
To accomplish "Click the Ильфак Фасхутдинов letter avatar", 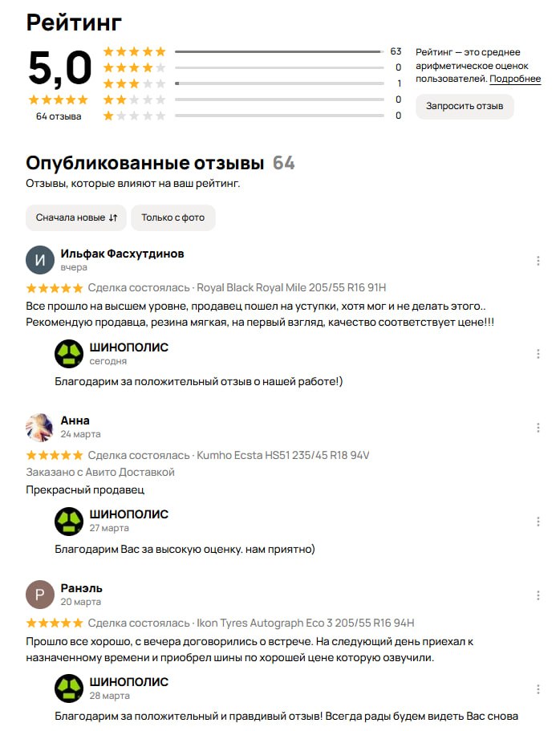I will click(39, 260).
